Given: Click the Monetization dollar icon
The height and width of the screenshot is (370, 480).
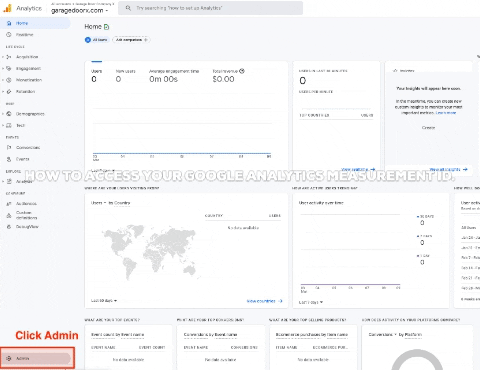Looking at the screenshot, I should [x=9, y=80].
